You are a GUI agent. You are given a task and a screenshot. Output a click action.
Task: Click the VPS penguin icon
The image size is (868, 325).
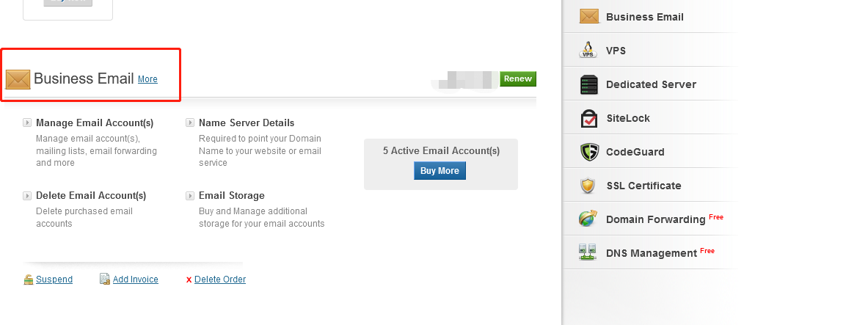(x=588, y=50)
